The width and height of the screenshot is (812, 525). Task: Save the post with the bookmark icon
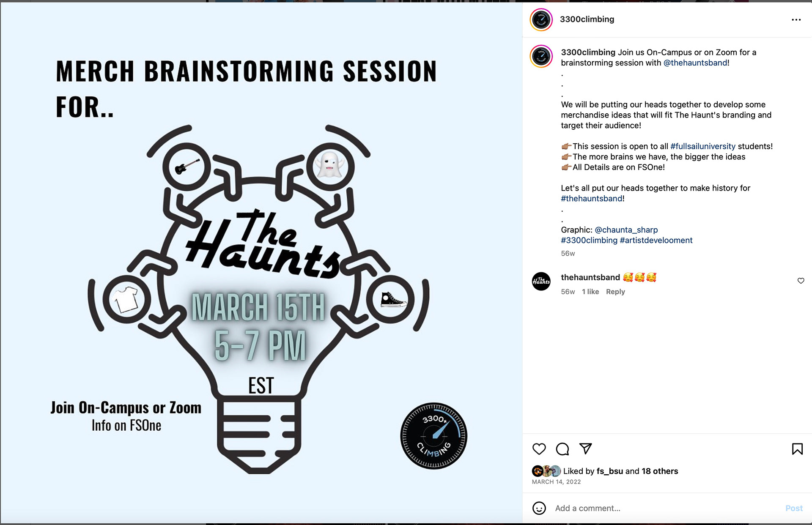pyautogui.click(x=797, y=448)
